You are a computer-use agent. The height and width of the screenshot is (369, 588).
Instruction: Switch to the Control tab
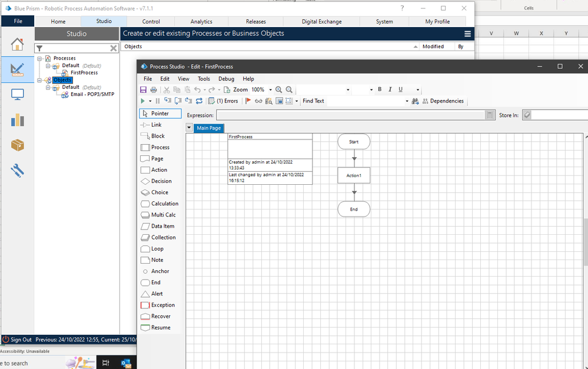pyautogui.click(x=151, y=22)
